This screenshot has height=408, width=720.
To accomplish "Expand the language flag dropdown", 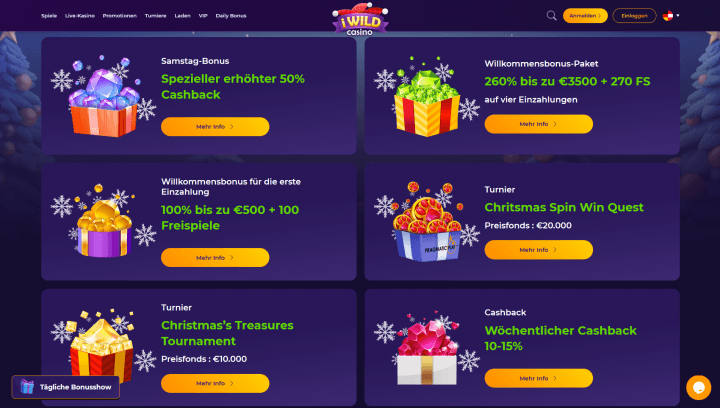I will pyautogui.click(x=671, y=16).
